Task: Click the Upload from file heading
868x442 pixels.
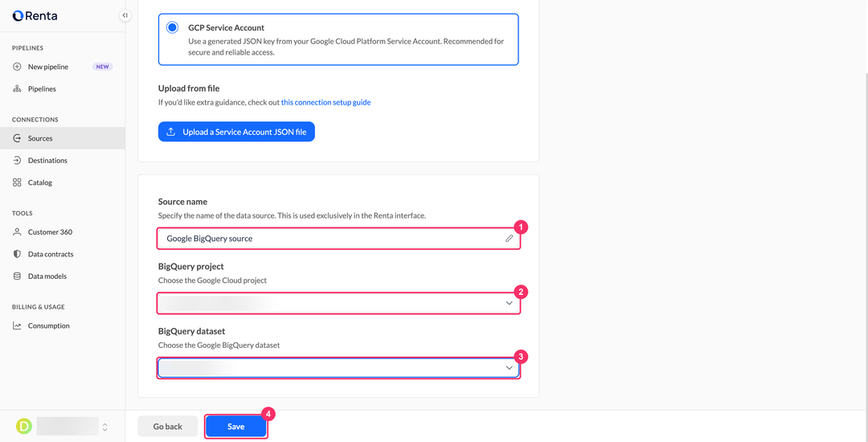Action: click(x=190, y=88)
